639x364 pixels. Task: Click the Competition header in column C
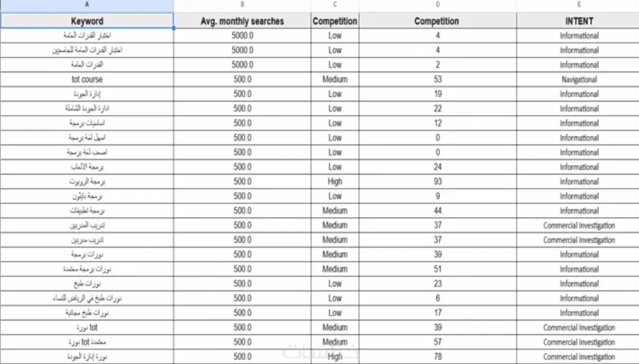tap(335, 21)
